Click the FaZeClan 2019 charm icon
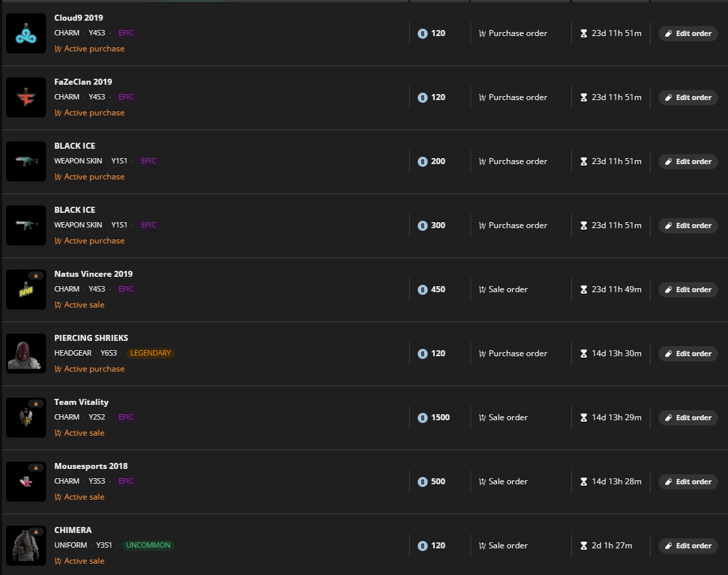Viewport: 728px width, 575px height. 26,97
